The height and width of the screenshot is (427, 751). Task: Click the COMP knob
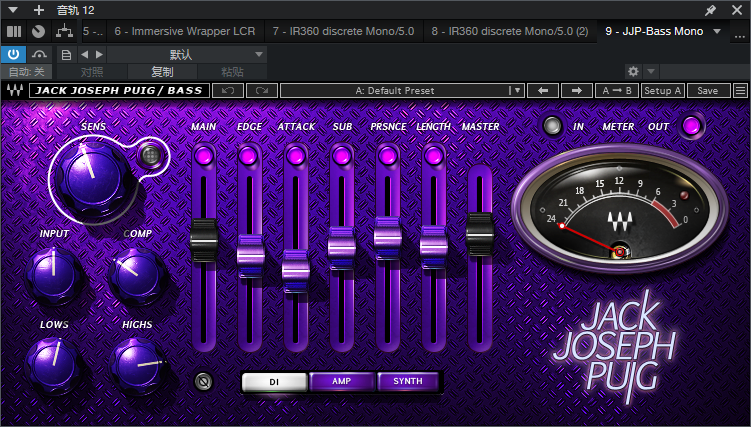click(138, 276)
